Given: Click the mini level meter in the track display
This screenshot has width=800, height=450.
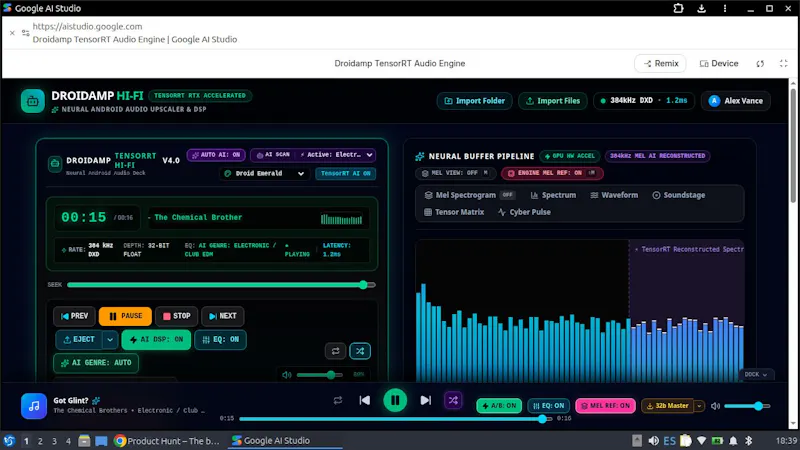Looking at the screenshot, I should tap(341, 219).
